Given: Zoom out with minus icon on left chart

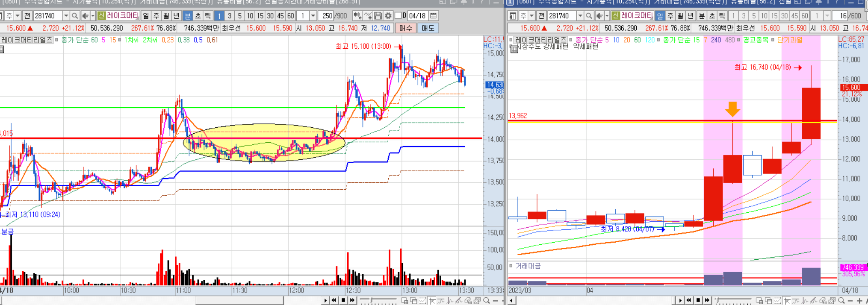Looking at the screenshot, I should [x=495, y=301].
